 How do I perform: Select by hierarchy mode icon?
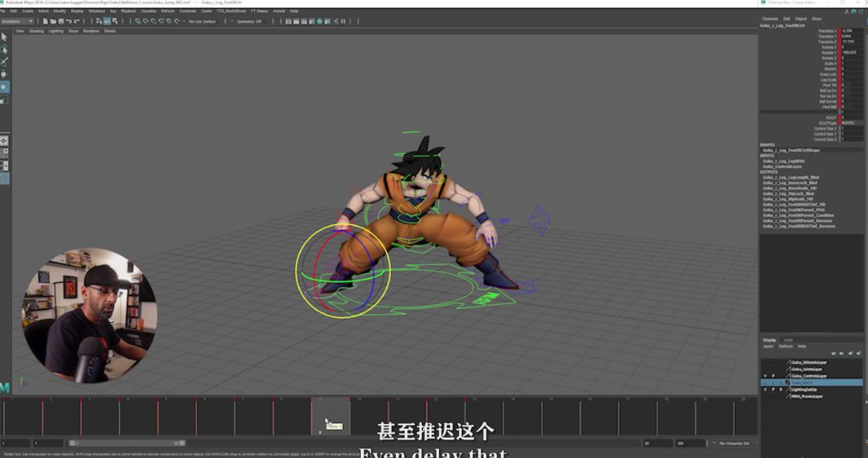(99, 21)
